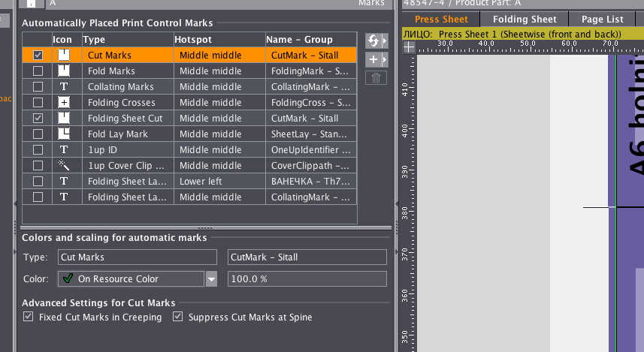
Task: Click the CutMark - Sitall name field
Action: click(307, 257)
